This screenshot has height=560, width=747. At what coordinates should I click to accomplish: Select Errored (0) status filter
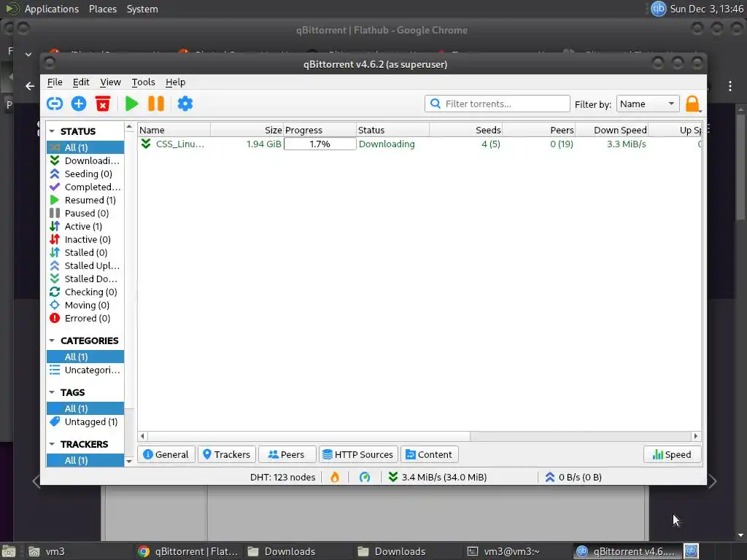point(85,318)
